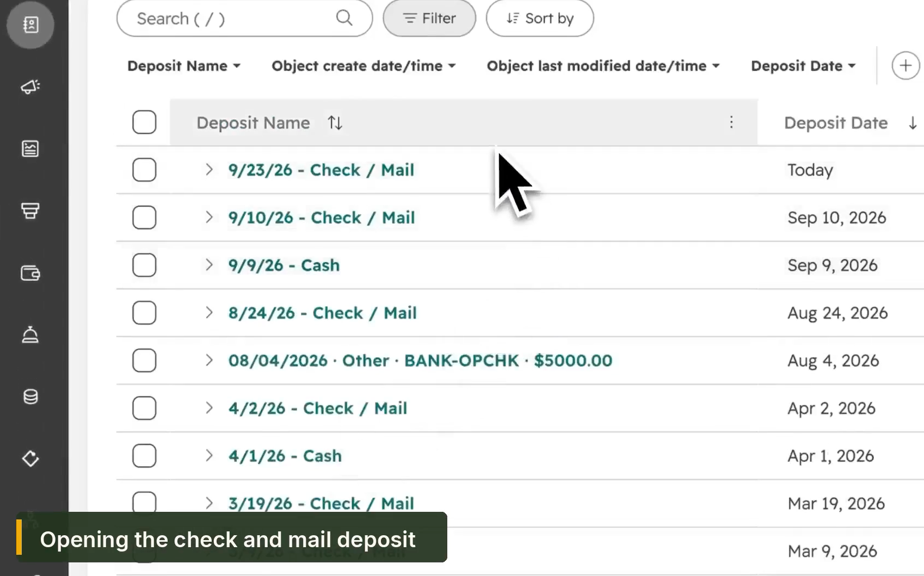The width and height of the screenshot is (924, 576).
Task: Open the Deposit Date filter dropdown
Action: (804, 66)
